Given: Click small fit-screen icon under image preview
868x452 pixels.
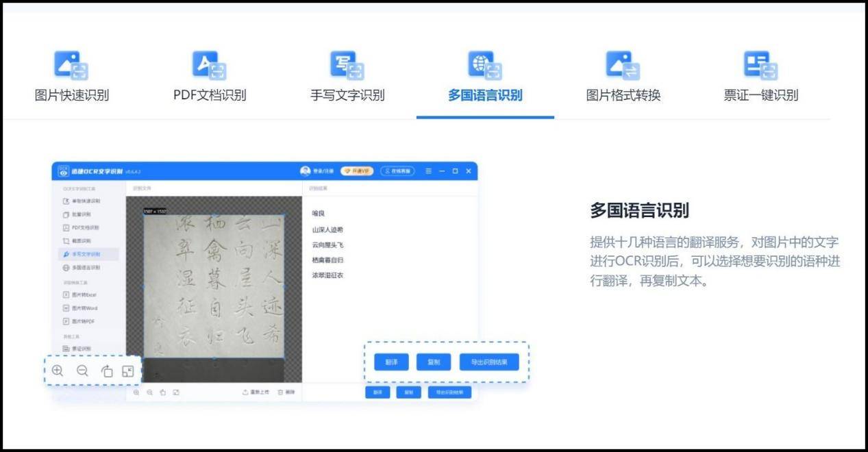Looking at the screenshot, I should 176,392.
